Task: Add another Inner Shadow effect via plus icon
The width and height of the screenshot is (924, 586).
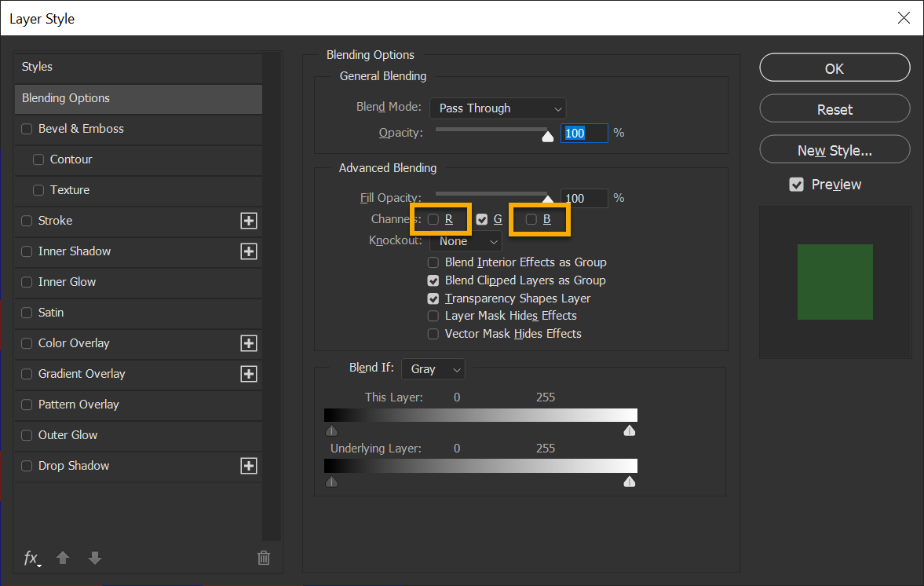Action: [248, 251]
